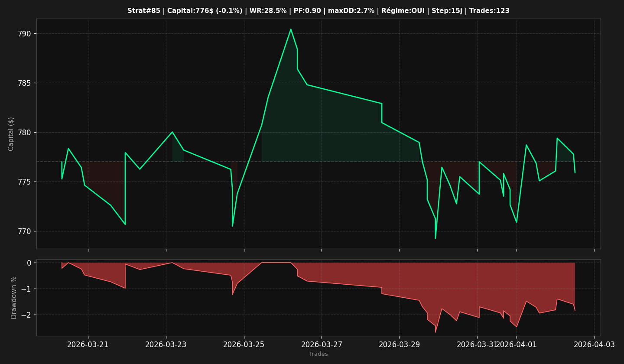Click the 770 capital axis tick
Viewport: 624px width, 364px height.
(x=24, y=231)
